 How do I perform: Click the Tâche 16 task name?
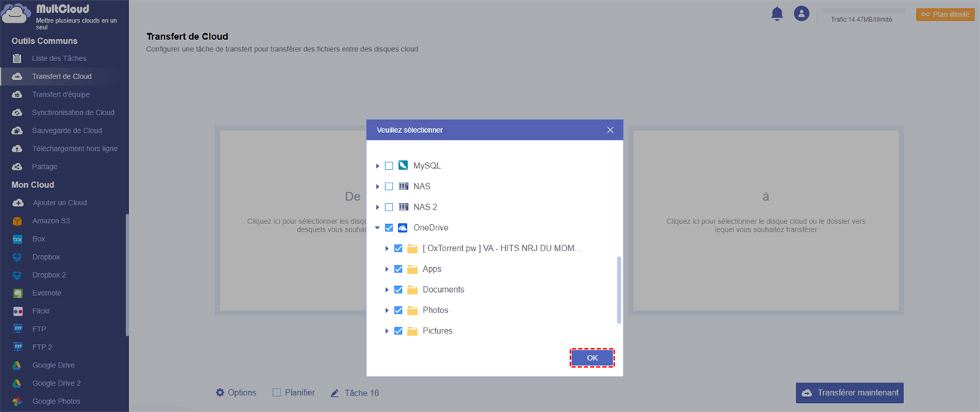[x=362, y=393]
